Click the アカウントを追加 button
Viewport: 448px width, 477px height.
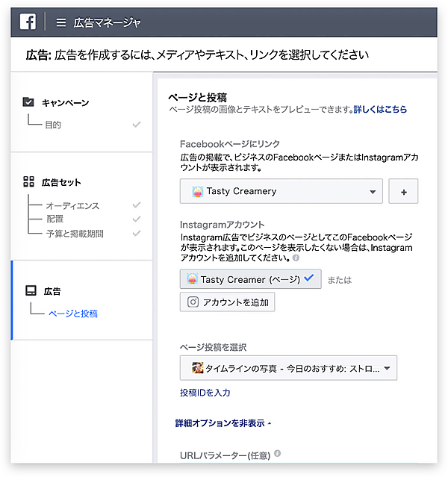(227, 302)
